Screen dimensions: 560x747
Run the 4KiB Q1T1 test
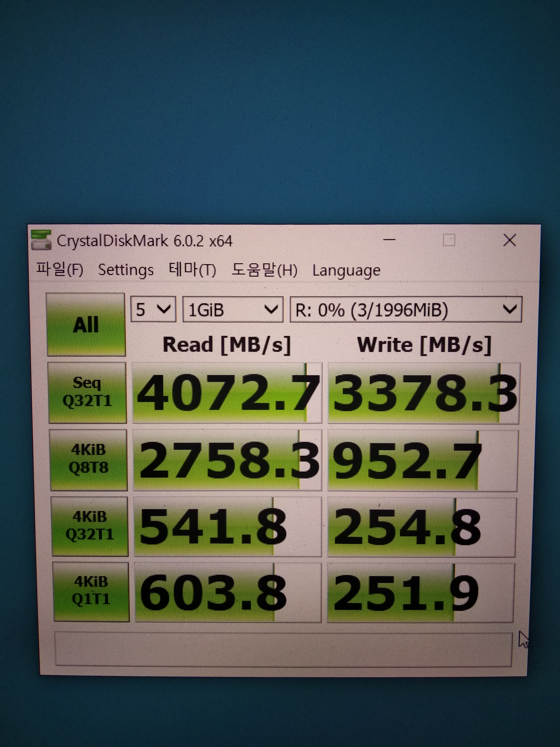(91, 592)
